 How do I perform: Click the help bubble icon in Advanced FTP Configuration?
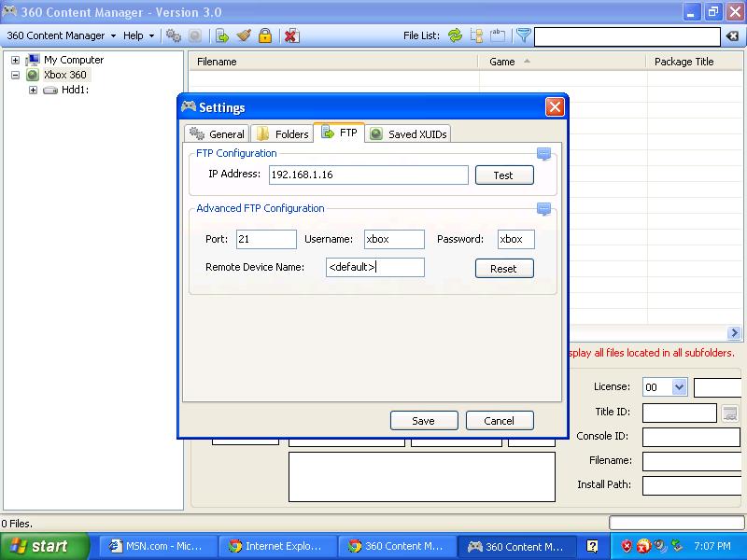[543, 209]
